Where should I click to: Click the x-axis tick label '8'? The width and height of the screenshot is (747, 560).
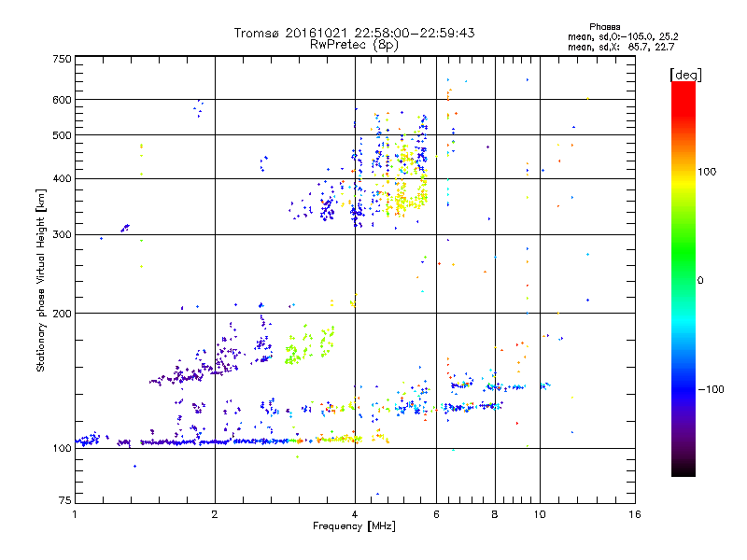pyautogui.click(x=495, y=514)
